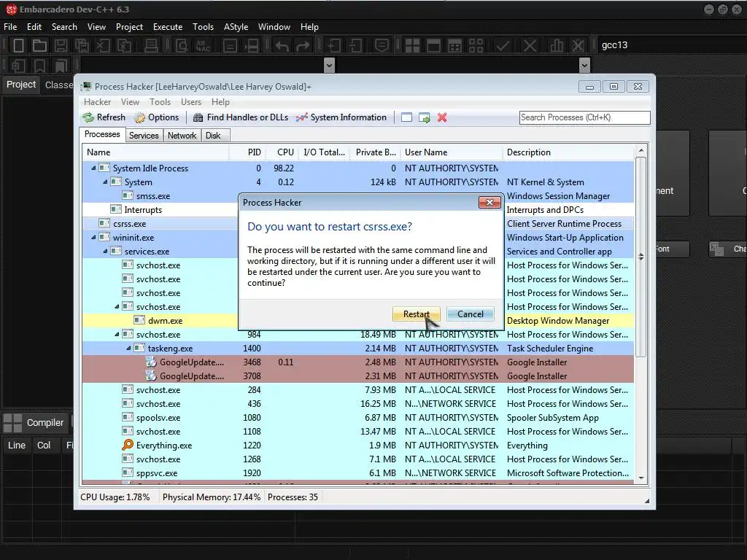Click the first GoogleUpdate process icon, PID 3468

pyautogui.click(x=151, y=362)
